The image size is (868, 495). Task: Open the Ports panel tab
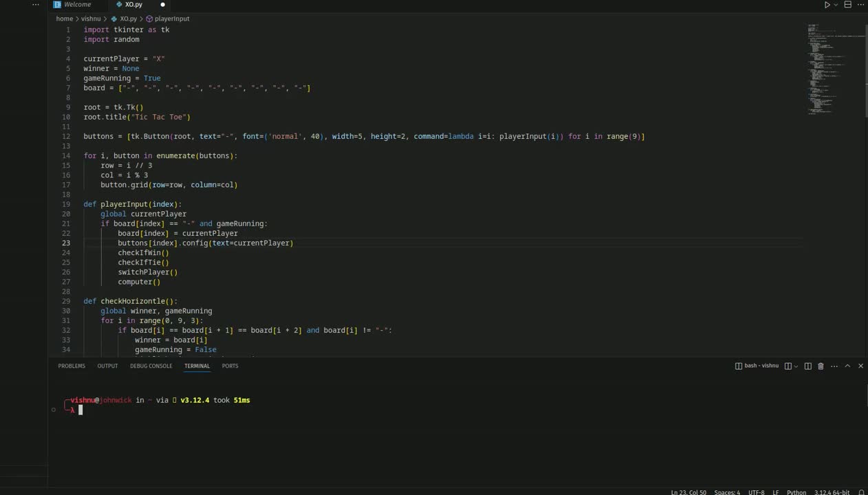point(230,366)
